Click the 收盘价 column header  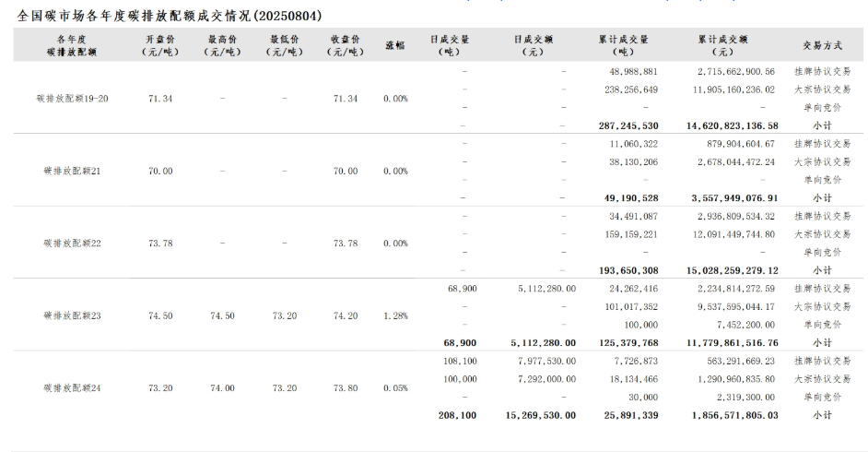tap(345, 45)
